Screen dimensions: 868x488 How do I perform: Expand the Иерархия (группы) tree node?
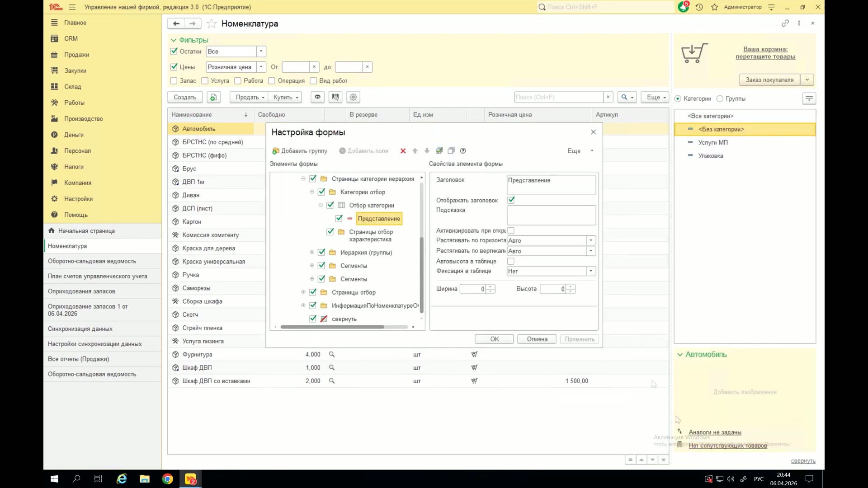pos(312,253)
